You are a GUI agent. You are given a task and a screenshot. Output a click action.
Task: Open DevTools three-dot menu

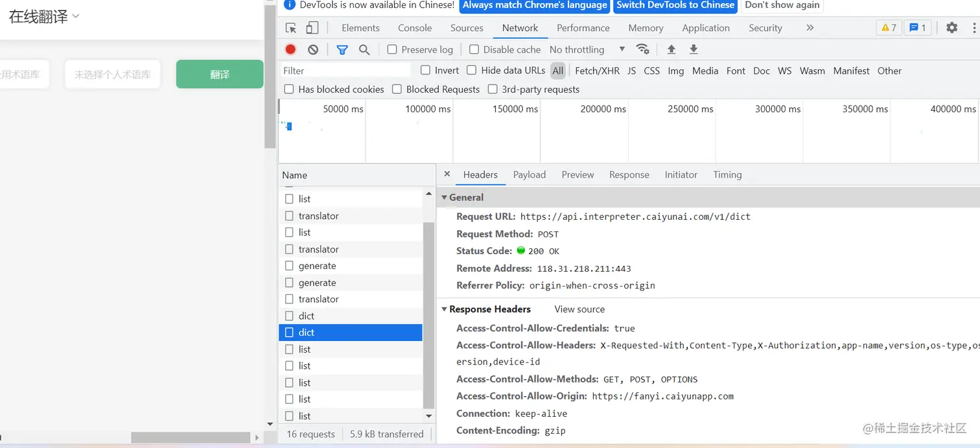pyautogui.click(x=974, y=28)
